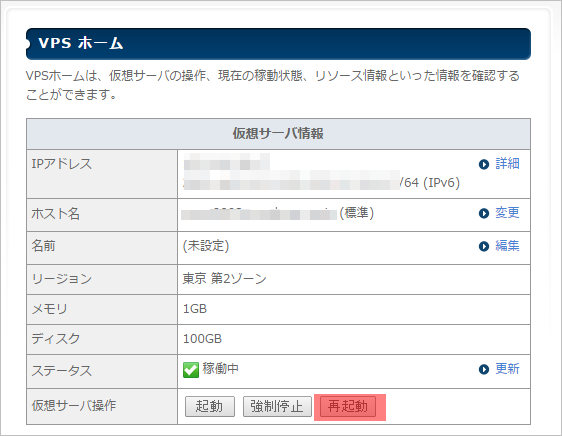562x436 pixels.
Task: Click the green checkmark status icon
Action: click(x=191, y=370)
